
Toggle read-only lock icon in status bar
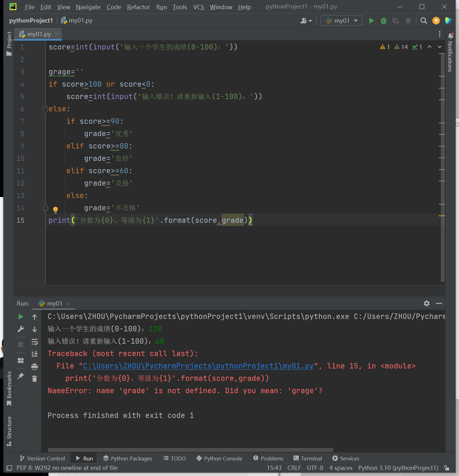point(446,468)
